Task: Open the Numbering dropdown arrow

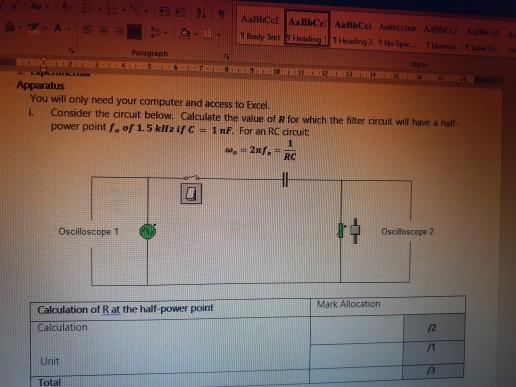Action: [124, 10]
